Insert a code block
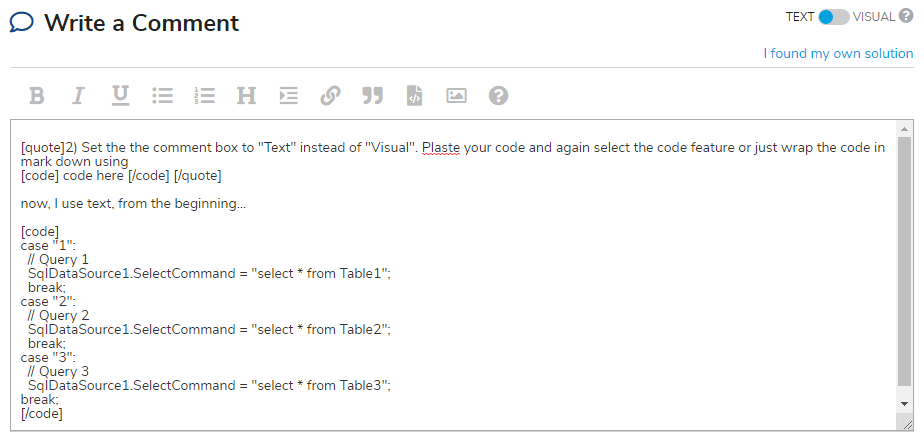This screenshot has width=924, height=440. (414, 96)
